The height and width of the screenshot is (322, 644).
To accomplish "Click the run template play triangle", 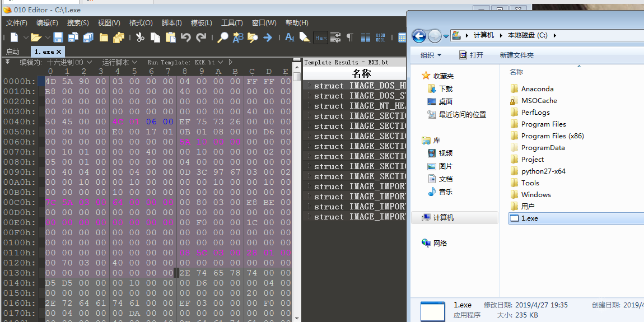I will [x=230, y=62].
